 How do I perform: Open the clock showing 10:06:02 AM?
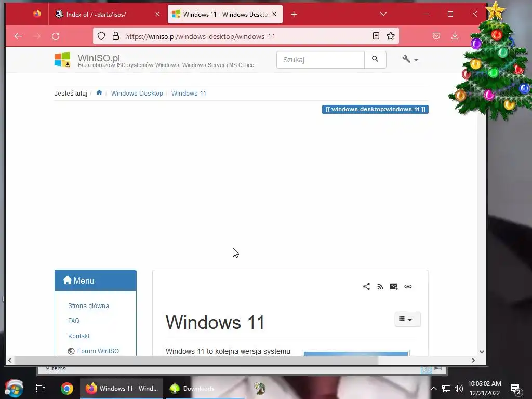click(x=485, y=389)
